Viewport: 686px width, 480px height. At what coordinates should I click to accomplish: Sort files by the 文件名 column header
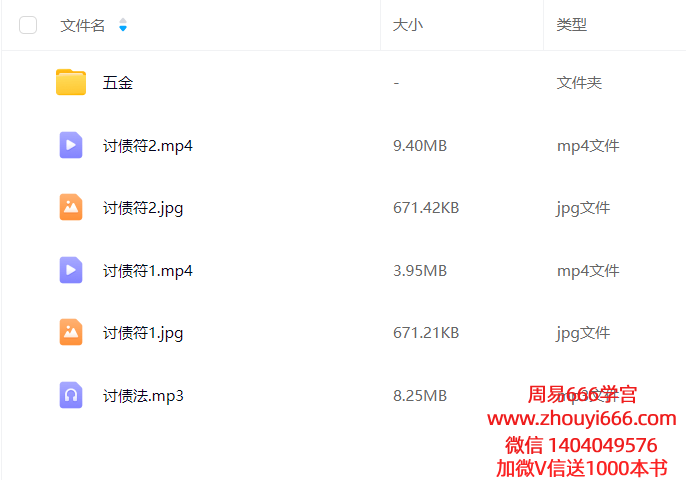tap(83, 25)
